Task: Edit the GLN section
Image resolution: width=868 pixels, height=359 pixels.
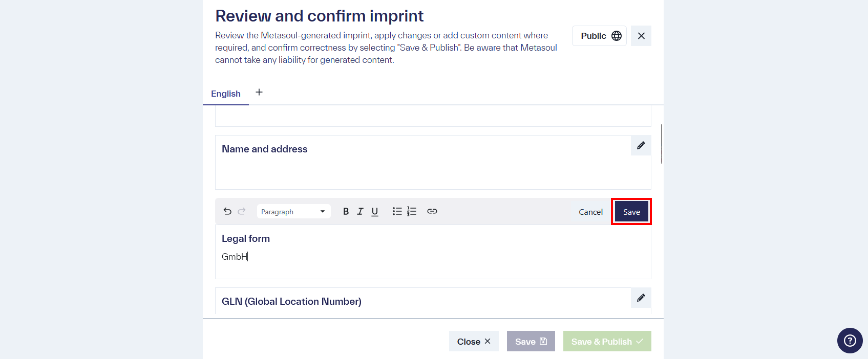Action: [641, 298]
